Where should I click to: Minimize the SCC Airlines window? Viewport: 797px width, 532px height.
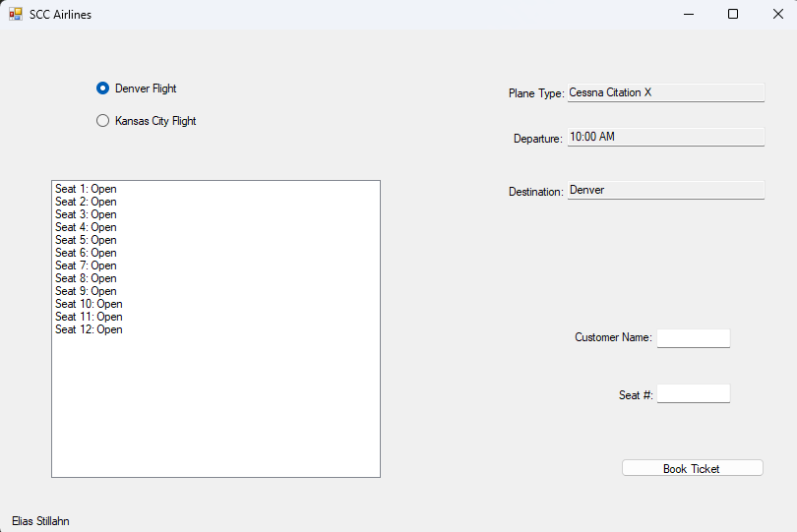pyautogui.click(x=688, y=15)
